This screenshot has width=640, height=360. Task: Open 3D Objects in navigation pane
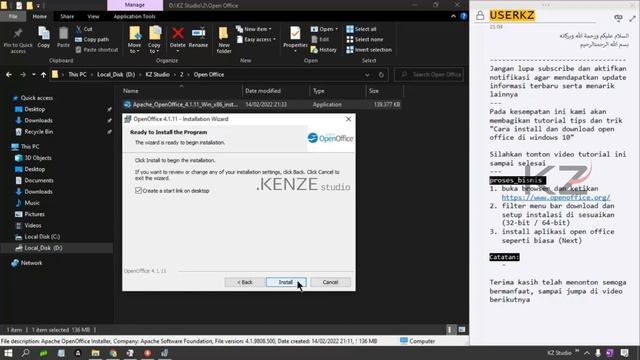point(38,158)
